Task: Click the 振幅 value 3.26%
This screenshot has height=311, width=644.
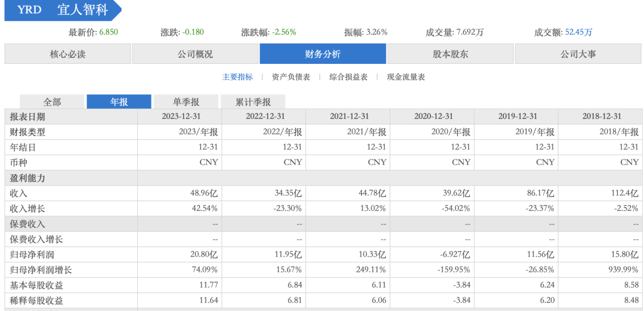Action: point(376,32)
